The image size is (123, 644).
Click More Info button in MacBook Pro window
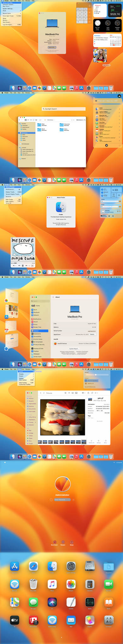52,47
